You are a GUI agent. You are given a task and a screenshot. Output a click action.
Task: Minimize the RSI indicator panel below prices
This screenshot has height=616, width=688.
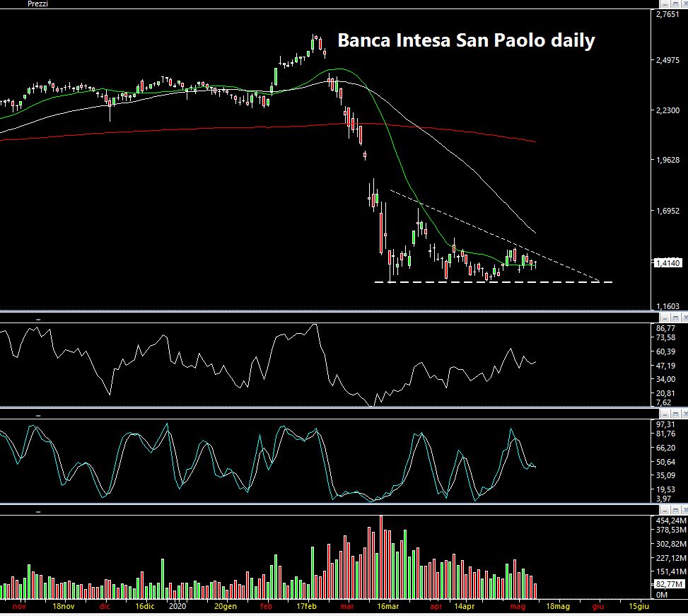pos(665,318)
